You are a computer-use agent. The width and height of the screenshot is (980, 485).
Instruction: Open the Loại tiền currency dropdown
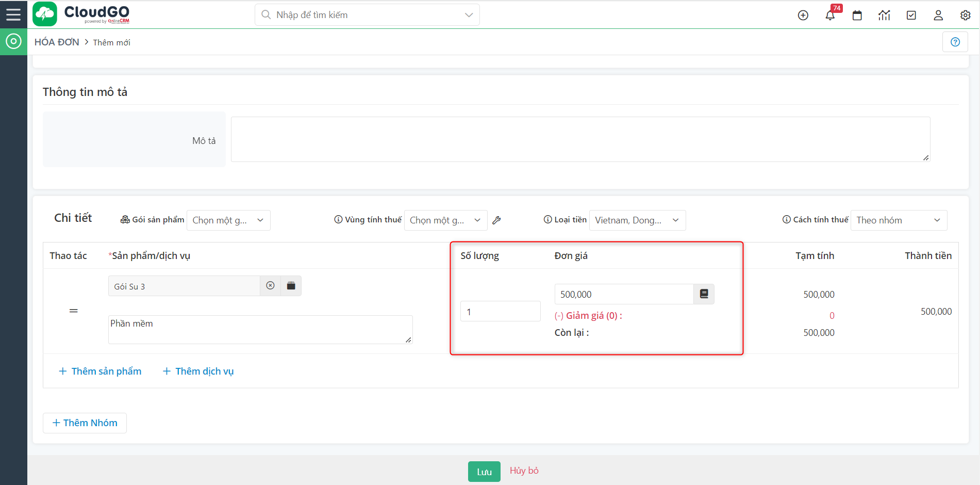pos(637,220)
